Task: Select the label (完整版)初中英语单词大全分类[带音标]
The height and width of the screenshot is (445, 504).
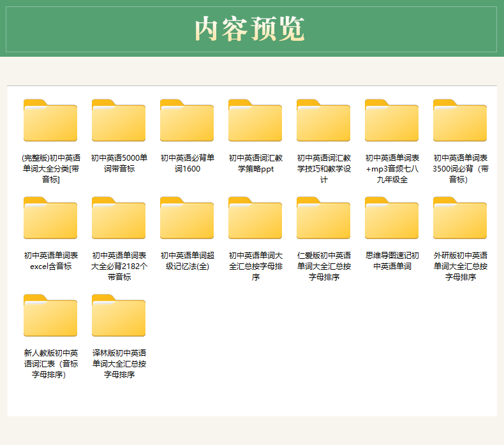Action: click(x=51, y=169)
